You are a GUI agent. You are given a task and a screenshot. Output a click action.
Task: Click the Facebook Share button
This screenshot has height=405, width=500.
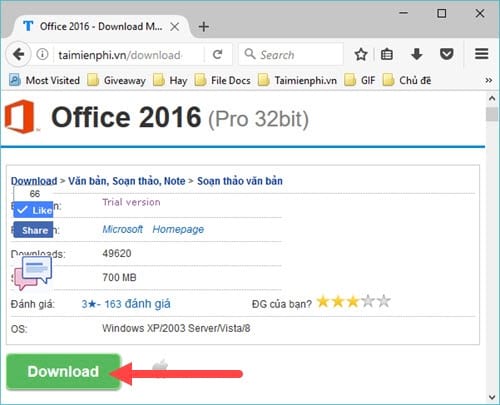(x=33, y=230)
